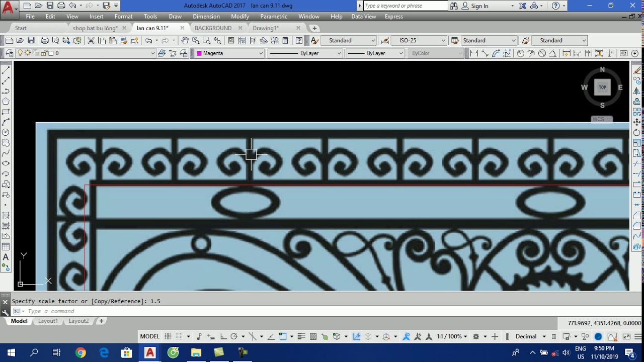Open the Help question mark icon in toolbar
Screen dimensions: 644x362
pyautogui.click(x=299, y=41)
